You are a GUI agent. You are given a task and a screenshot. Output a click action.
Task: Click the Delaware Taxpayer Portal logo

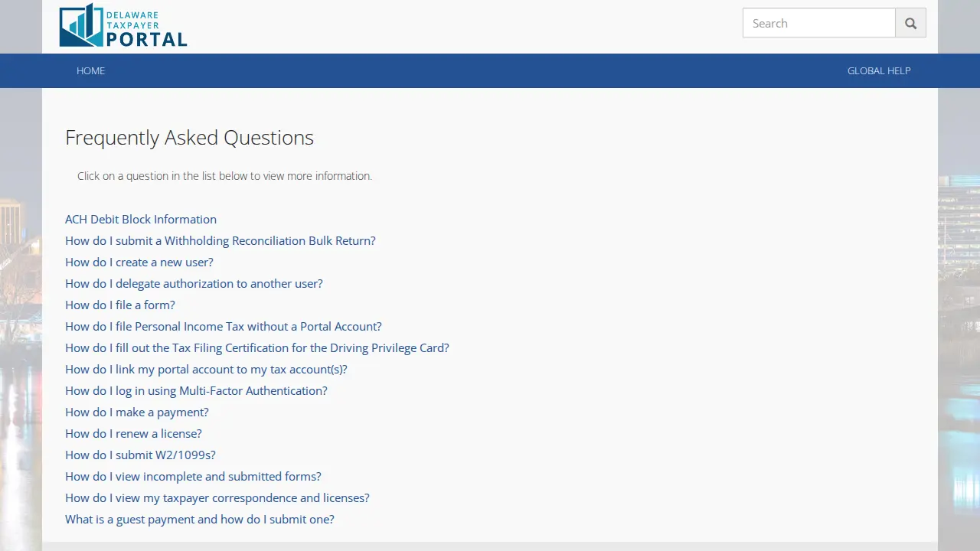pos(123,25)
